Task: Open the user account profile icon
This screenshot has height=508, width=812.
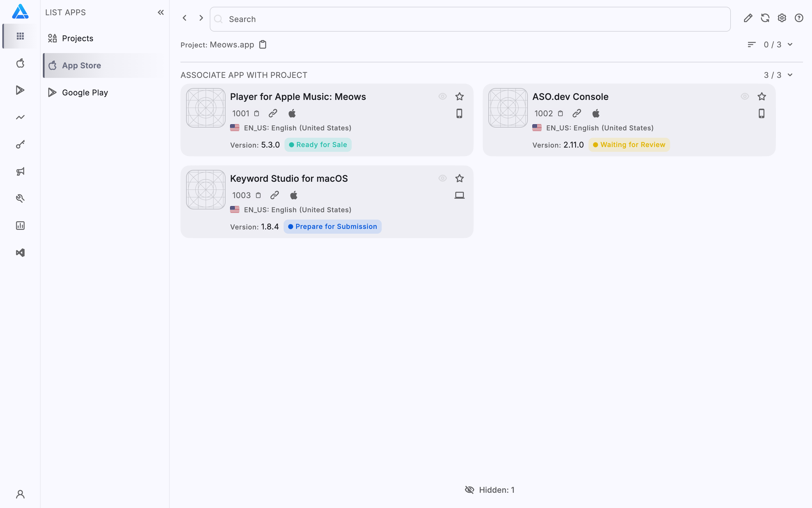Action: click(x=20, y=494)
